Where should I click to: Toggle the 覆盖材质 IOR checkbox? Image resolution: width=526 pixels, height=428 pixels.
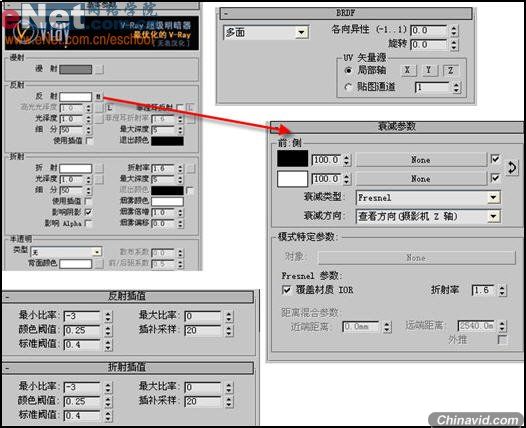[286, 290]
